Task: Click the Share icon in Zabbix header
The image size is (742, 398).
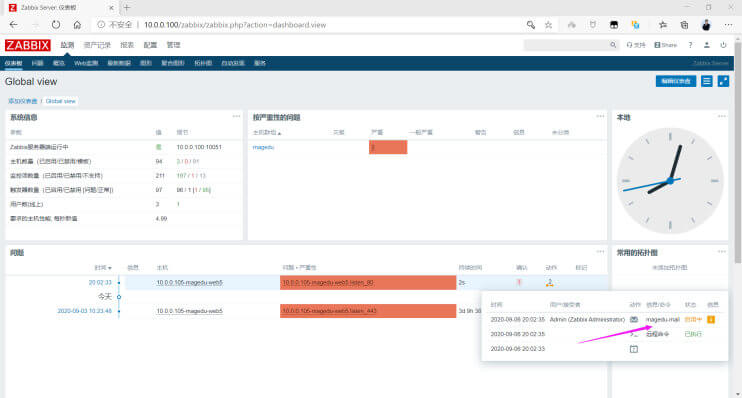Action: pyautogui.click(x=665, y=45)
